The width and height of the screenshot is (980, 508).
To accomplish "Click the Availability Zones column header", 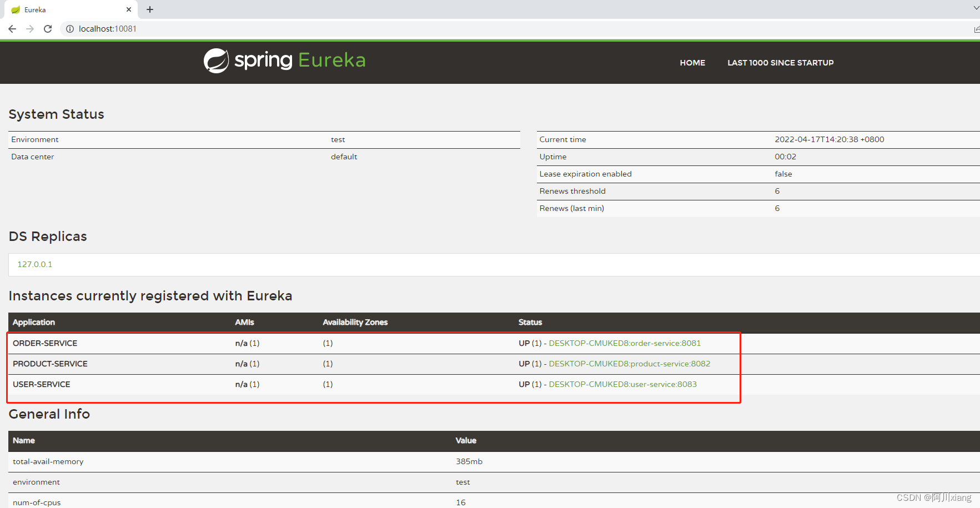I will 355,322.
